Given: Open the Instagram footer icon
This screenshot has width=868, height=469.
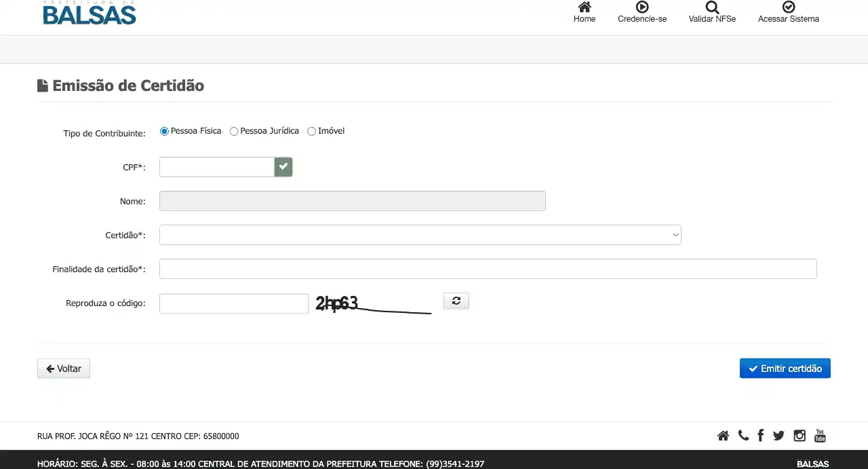Looking at the screenshot, I should pos(800,436).
